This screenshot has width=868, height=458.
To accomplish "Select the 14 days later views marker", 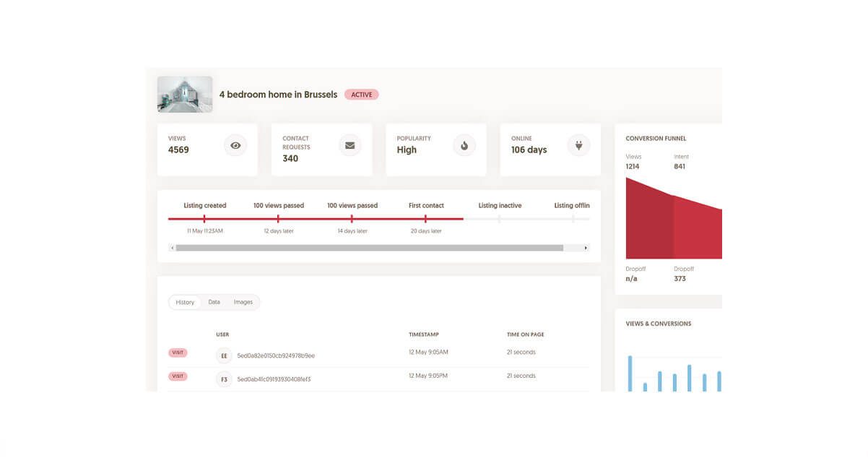I will point(352,218).
